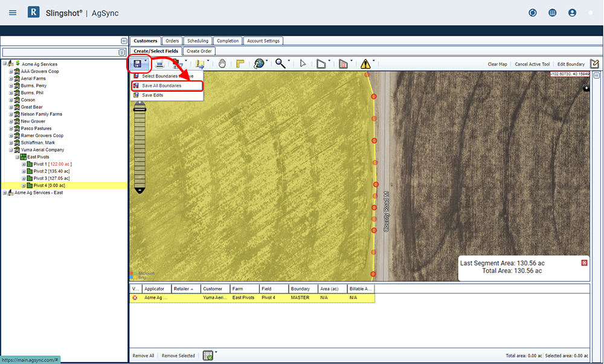
Task: Click the plus icon on map corner
Action: pyautogui.click(x=586, y=89)
